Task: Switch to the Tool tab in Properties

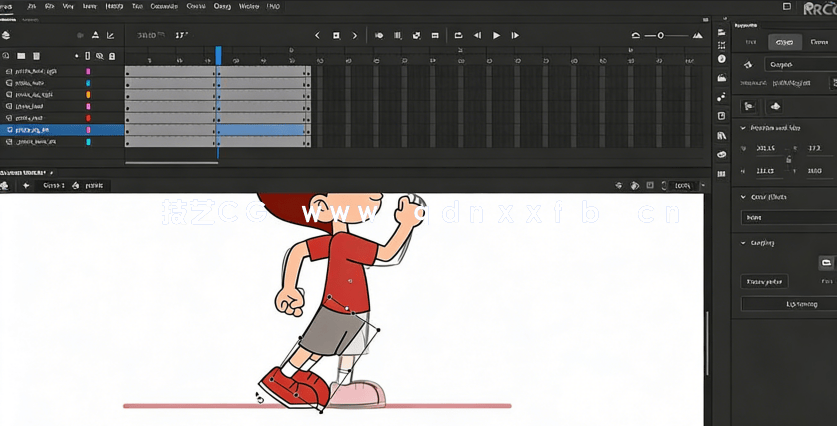Action: [x=751, y=42]
